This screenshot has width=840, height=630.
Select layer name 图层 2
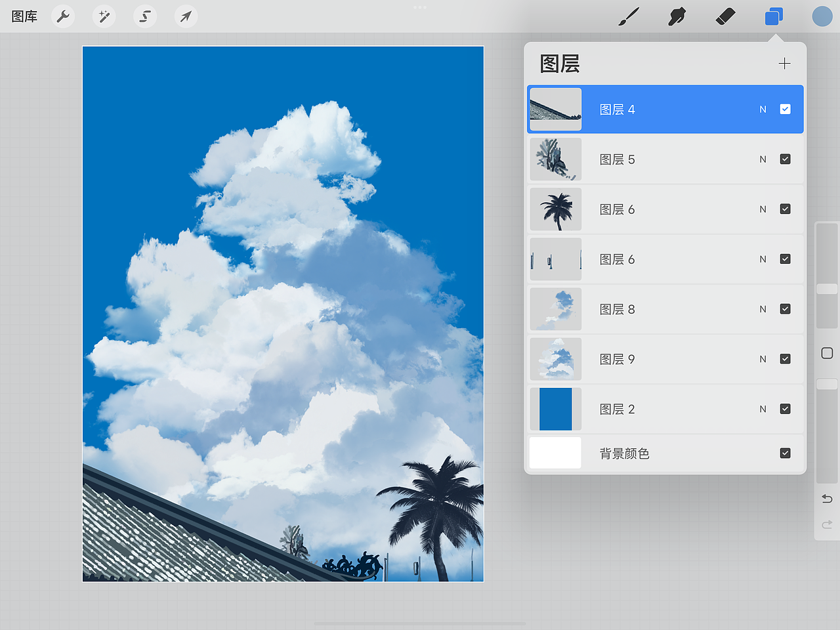tap(617, 409)
